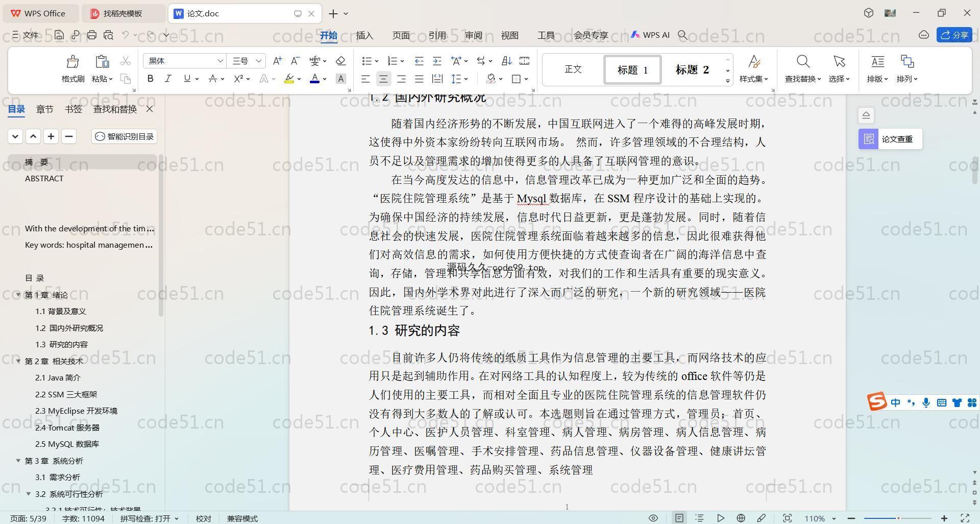Jump to 2.5 MySQL 数据库 in outline
This screenshot has width=980, height=524.
(x=67, y=444)
